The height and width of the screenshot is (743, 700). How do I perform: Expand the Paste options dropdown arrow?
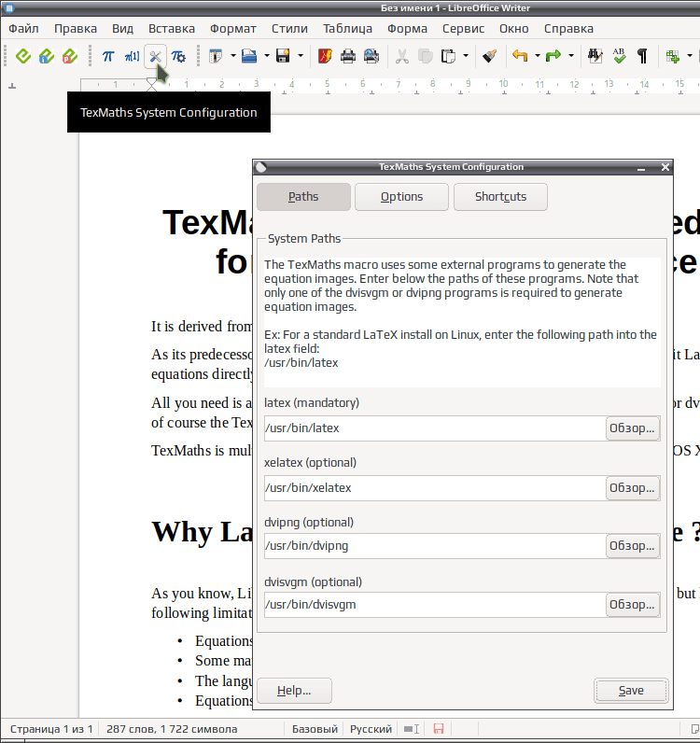[466, 56]
